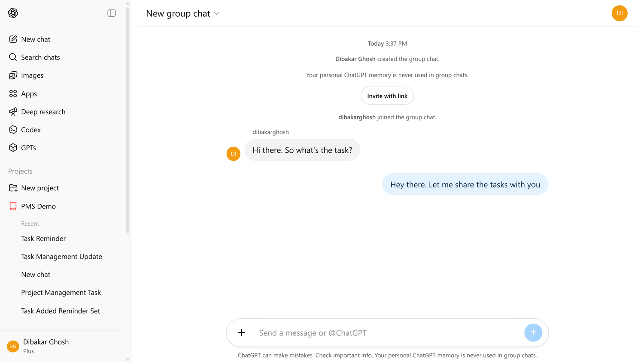Click the 'Hey there. Let me share' message bubble
The image size is (644, 362).
tap(465, 184)
